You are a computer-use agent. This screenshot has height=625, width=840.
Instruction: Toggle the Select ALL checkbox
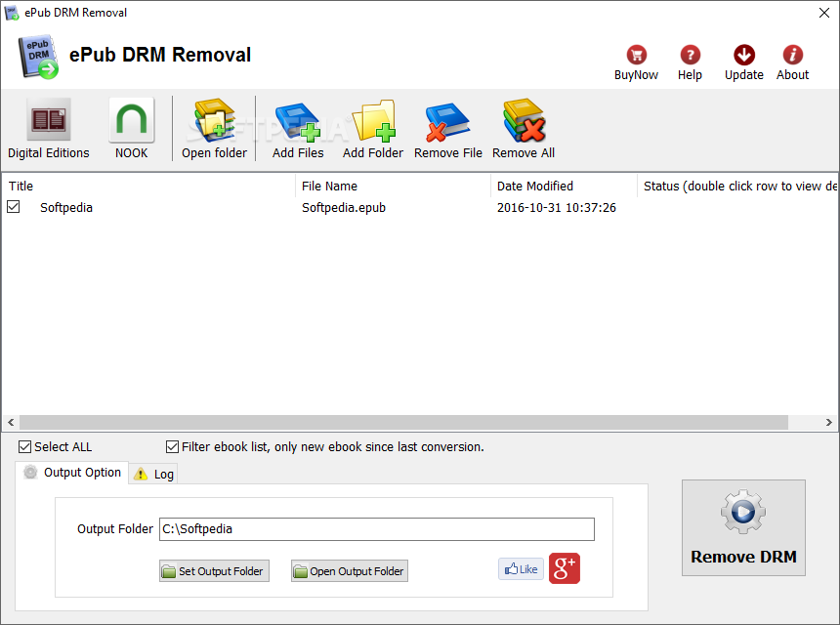coord(24,446)
